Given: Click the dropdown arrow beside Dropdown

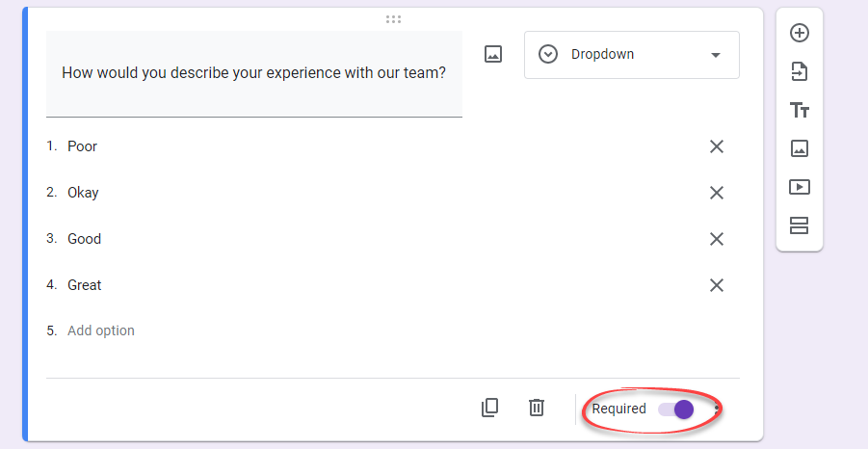Looking at the screenshot, I should [x=715, y=55].
